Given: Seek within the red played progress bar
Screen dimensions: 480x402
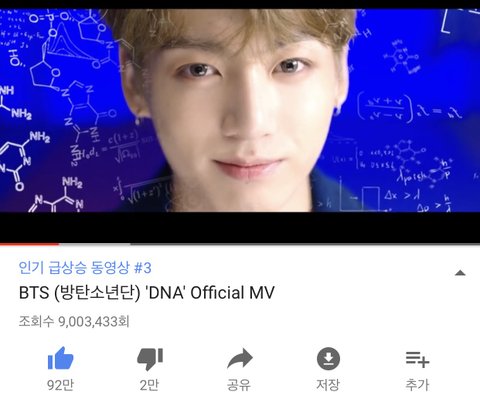Looking at the screenshot, I should 29,244.
